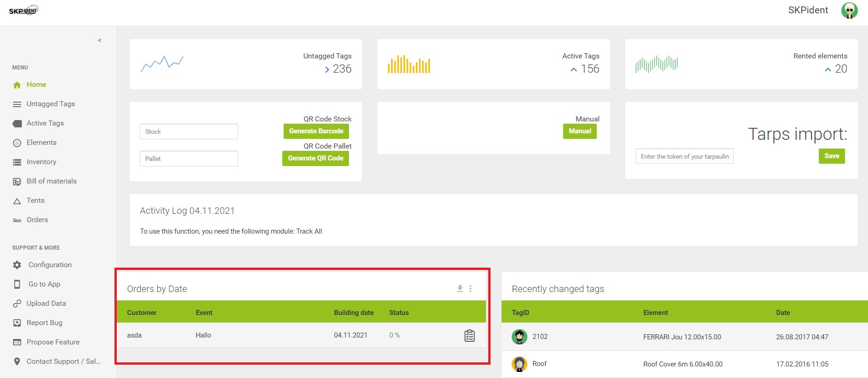
Task: Click the asda customer cell
Action: click(134, 335)
